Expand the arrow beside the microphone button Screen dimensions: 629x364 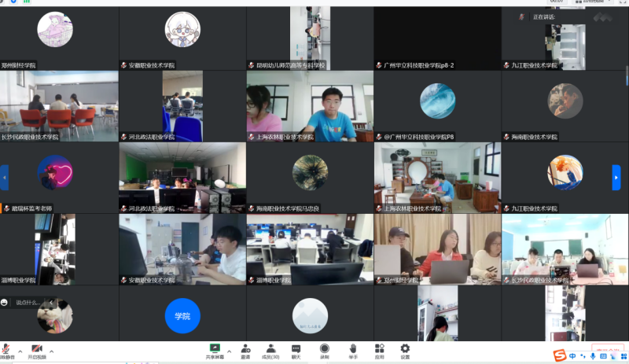20,350
